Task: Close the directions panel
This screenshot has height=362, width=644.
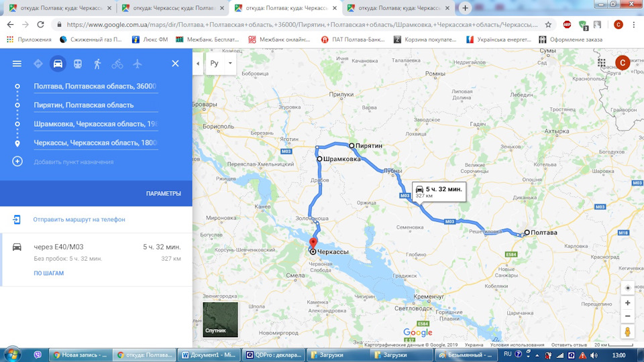Action: pos(175,64)
